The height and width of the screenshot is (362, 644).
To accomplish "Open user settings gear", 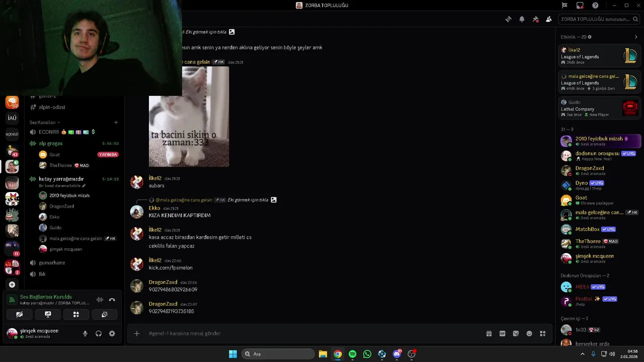I will coord(112,333).
